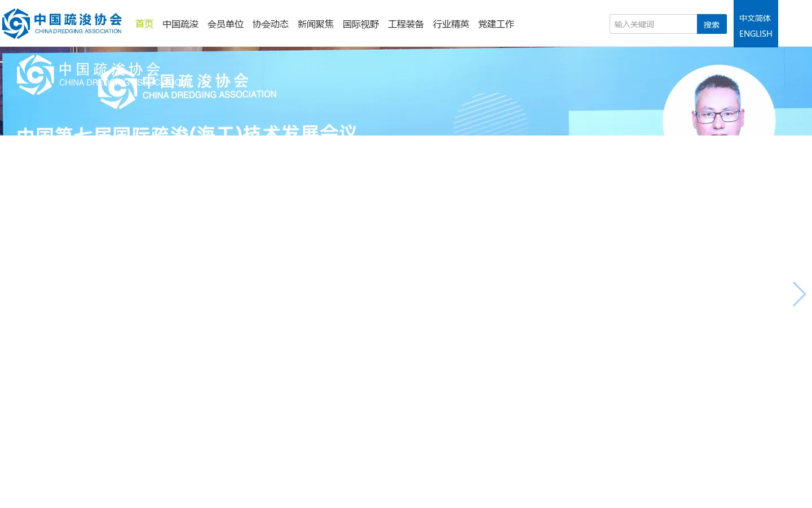Open the 新闻聚焦 navigation item
The height and width of the screenshot is (508, 812).
click(x=316, y=24)
